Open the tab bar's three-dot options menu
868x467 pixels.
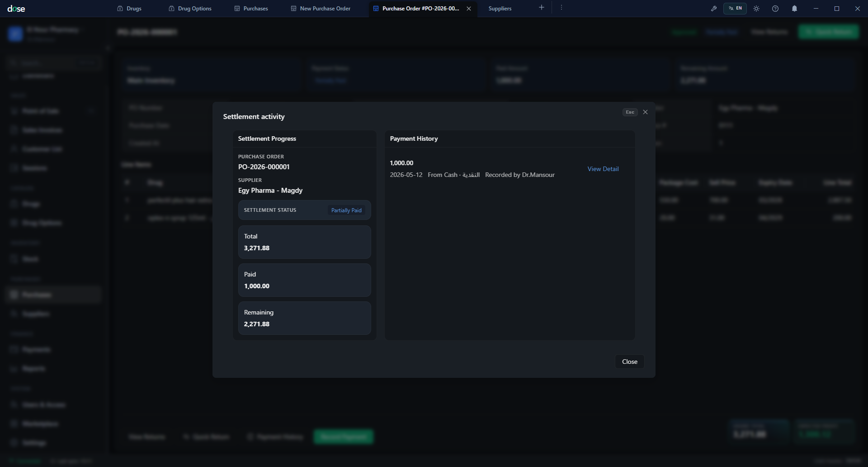(561, 8)
